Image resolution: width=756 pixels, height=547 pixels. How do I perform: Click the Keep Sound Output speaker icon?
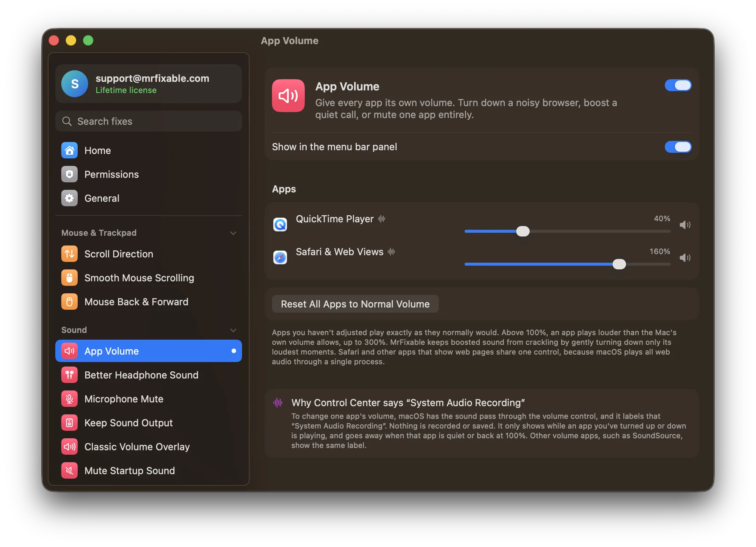tap(69, 423)
